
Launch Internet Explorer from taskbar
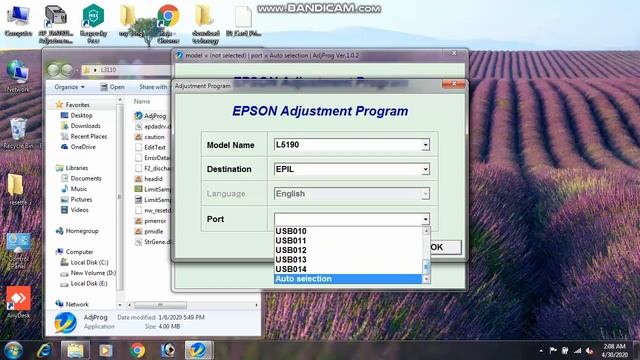pos(44,350)
